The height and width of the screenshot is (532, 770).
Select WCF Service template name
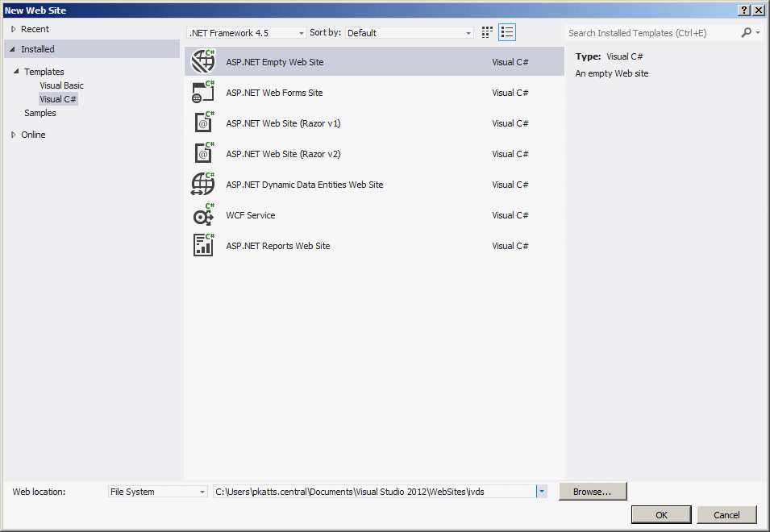[x=251, y=215]
